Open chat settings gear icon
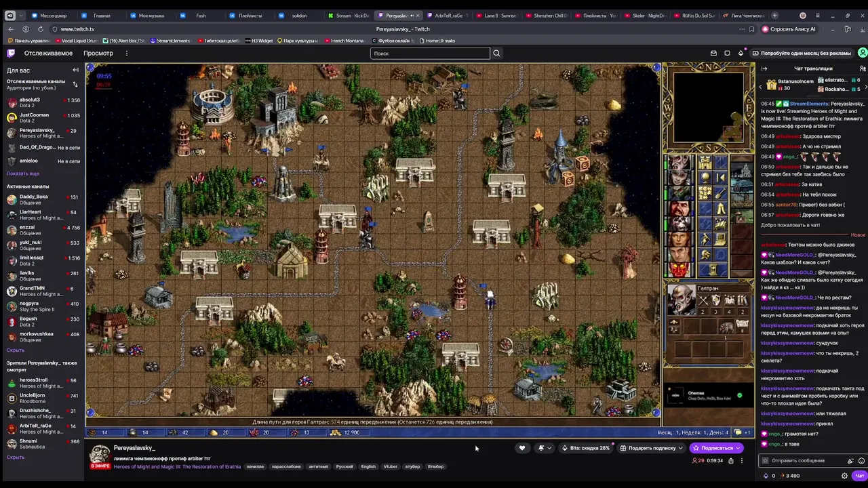Image resolution: width=868 pixels, height=488 pixels. click(x=844, y=476)
